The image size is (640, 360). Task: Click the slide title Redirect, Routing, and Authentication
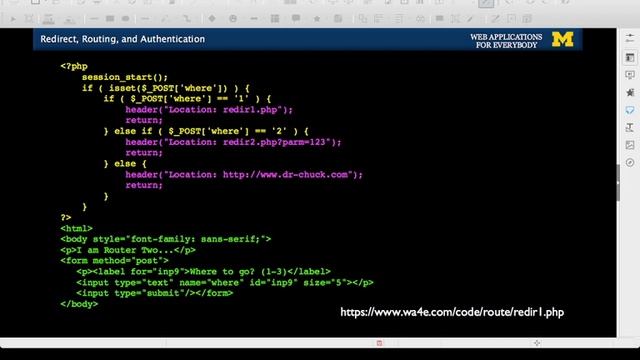coord(122,39)
